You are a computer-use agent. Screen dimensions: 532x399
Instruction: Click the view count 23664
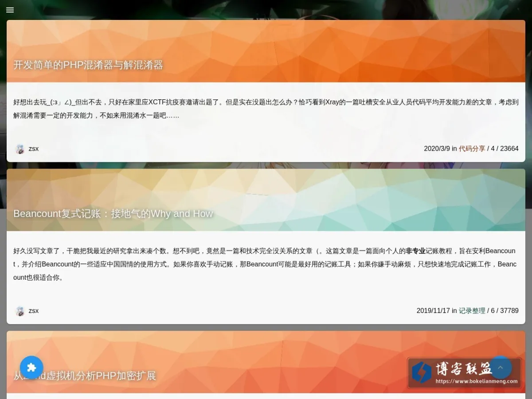point(509,149)
